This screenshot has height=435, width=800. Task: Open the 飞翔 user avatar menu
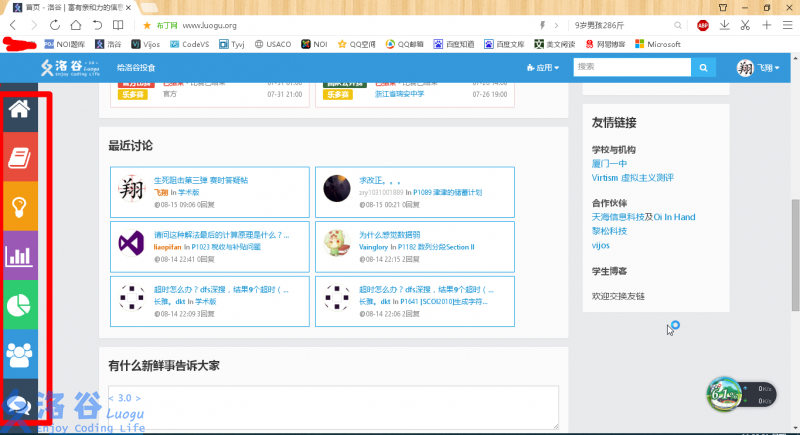click(x=755, y=67)
